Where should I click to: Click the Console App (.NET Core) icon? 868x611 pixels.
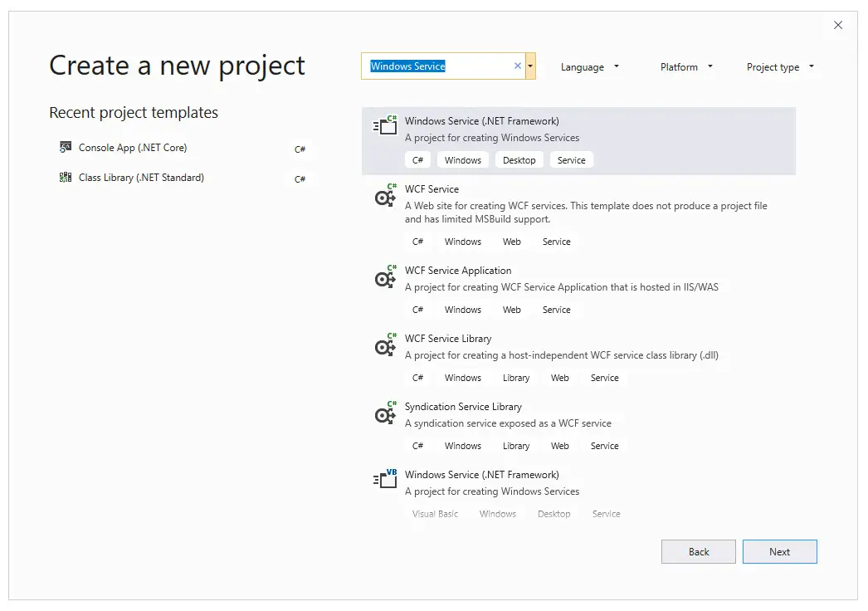66,147
